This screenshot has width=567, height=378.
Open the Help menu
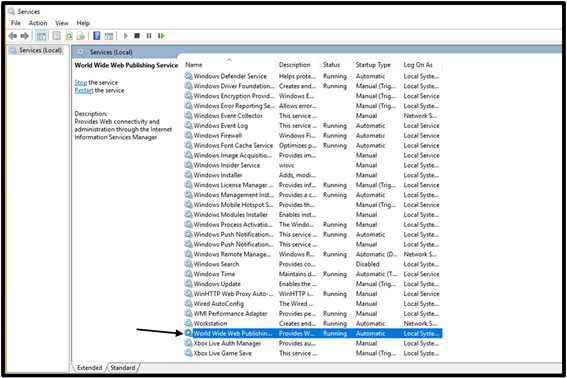coord(83,23)
